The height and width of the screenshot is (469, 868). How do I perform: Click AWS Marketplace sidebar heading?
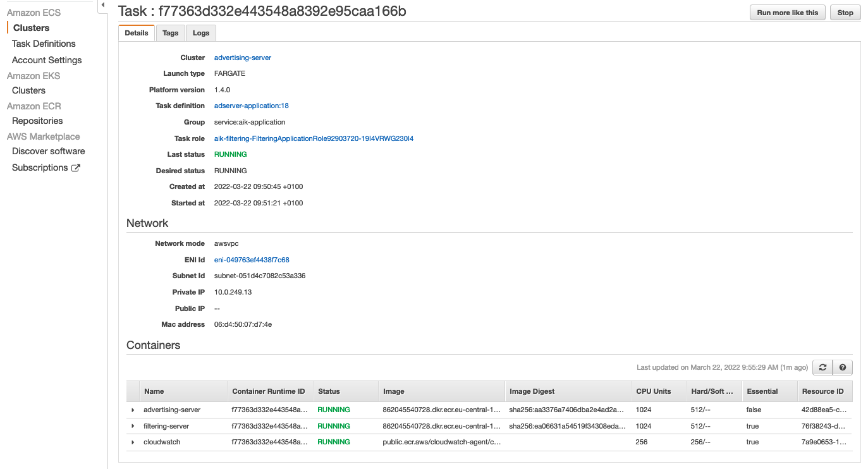click(x=44, y=137)
